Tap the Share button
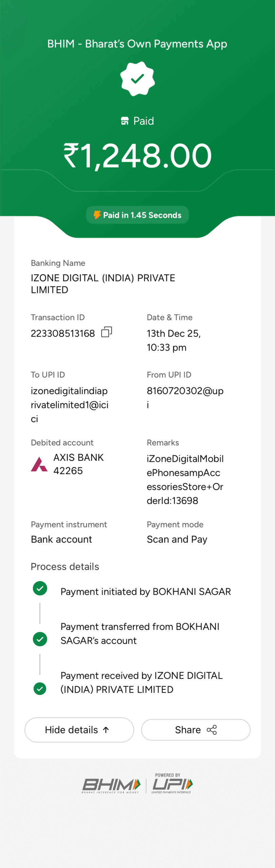The image size is (275, 868). pos(195,730)
